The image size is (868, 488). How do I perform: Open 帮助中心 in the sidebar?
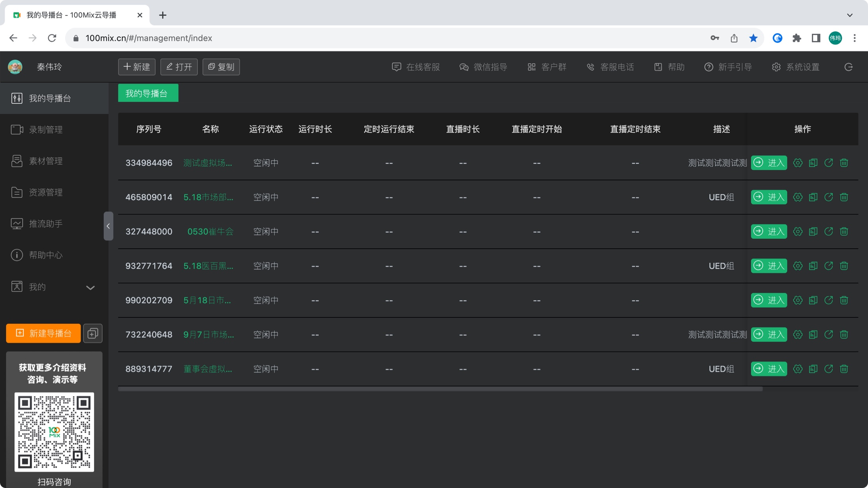(54, 255)
